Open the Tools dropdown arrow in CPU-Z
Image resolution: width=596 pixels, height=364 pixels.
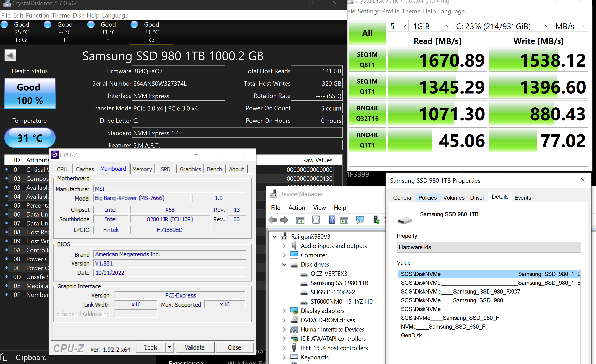(170, 347)
